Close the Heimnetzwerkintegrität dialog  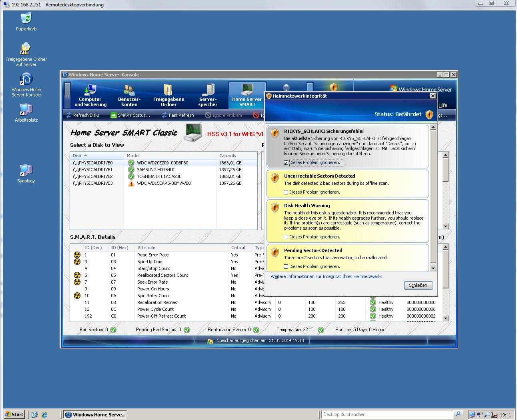[x=433, y=96]
